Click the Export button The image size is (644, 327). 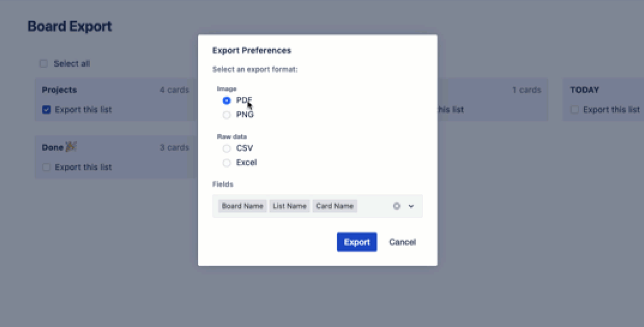coord(356,242)
